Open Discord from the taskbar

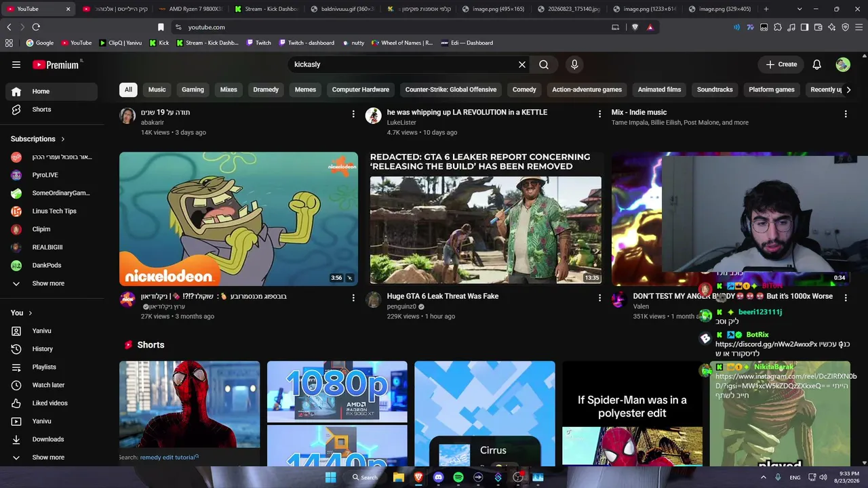coord(438,477)
